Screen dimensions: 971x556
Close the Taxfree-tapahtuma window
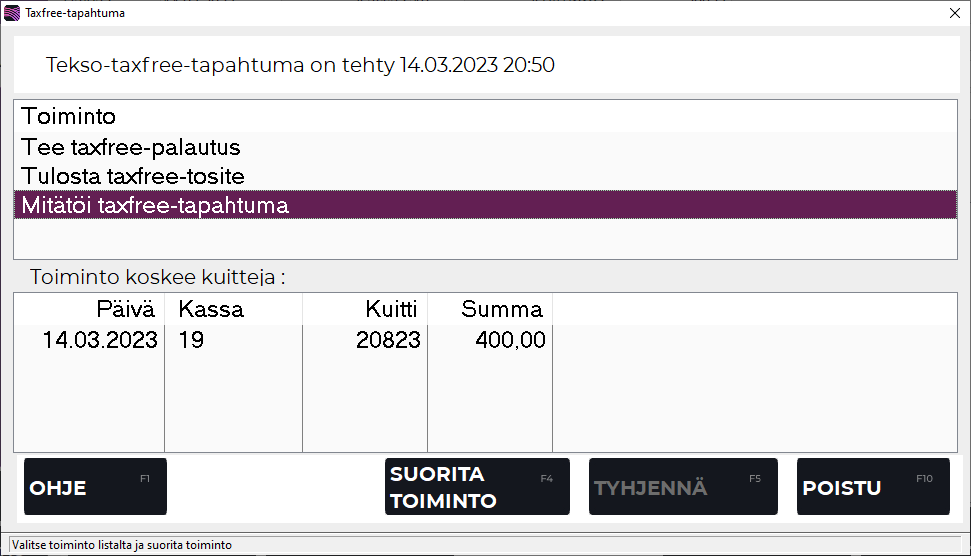pyautogui.click(x=953, y=13)
